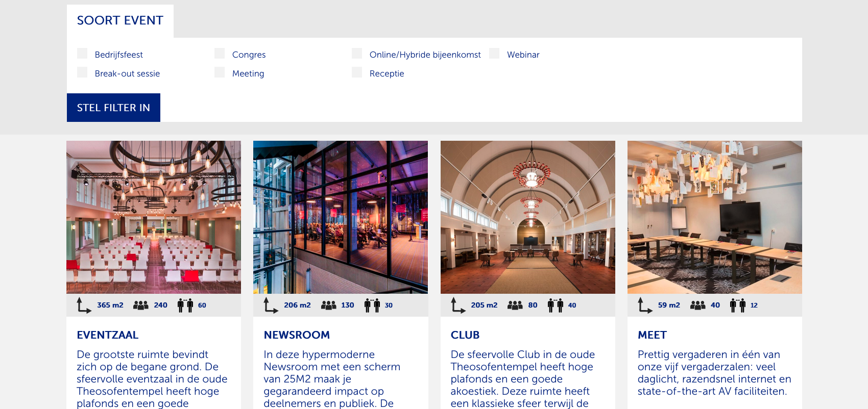Click the Break-out sessie label text
Viewport: 868px width, 409px height.
tap(127, 73)
